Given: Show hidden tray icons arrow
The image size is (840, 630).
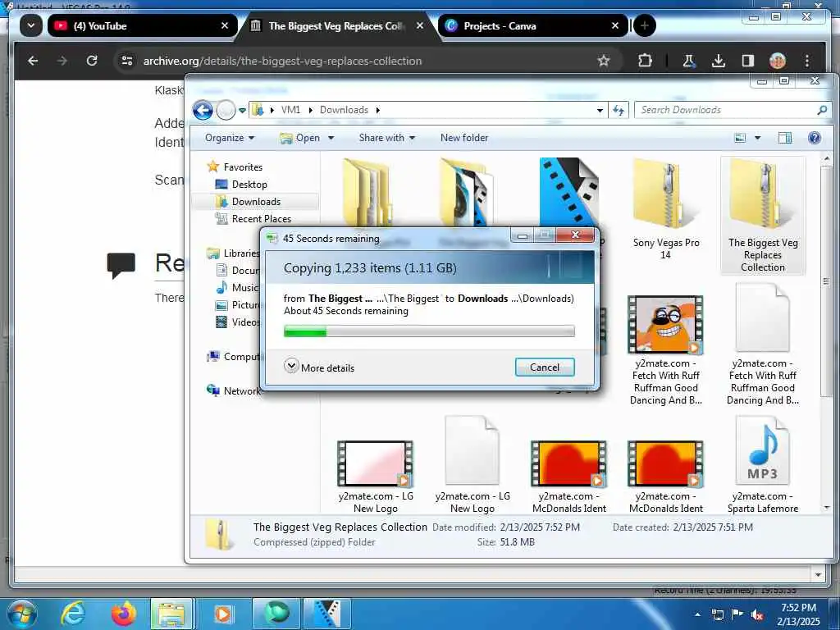Looking at the screenshot, I should [x=697, y=614].
